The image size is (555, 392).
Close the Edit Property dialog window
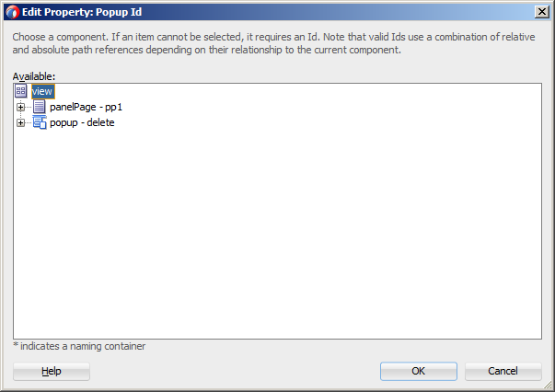(x=542, y=12)
